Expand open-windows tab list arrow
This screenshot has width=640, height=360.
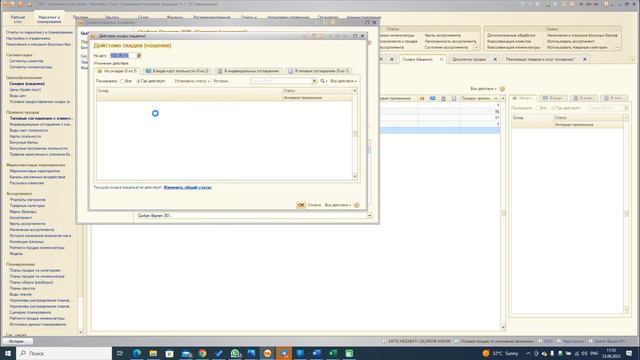tap(632, 60)
